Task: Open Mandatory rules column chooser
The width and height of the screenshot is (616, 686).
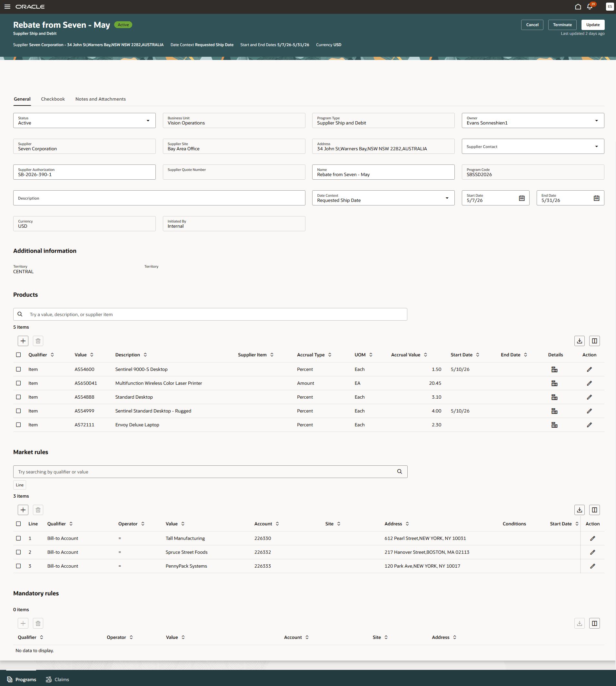Action: coord(594,623)
